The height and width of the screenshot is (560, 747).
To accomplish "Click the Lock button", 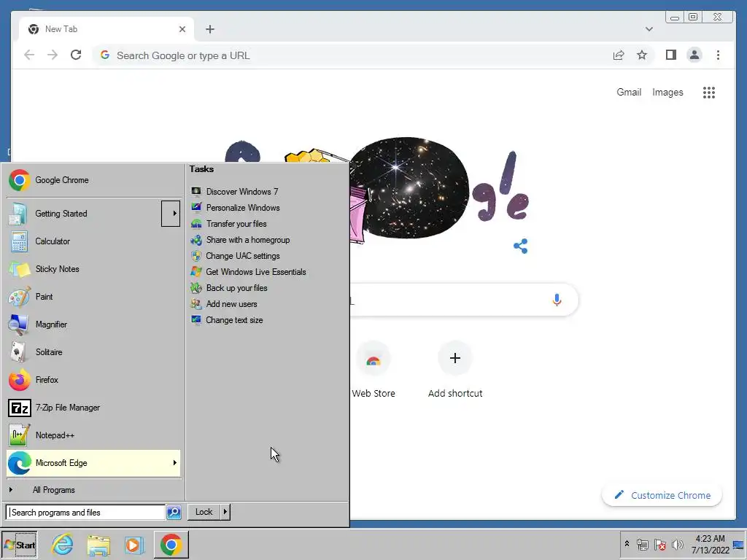I will click(204, 512).
